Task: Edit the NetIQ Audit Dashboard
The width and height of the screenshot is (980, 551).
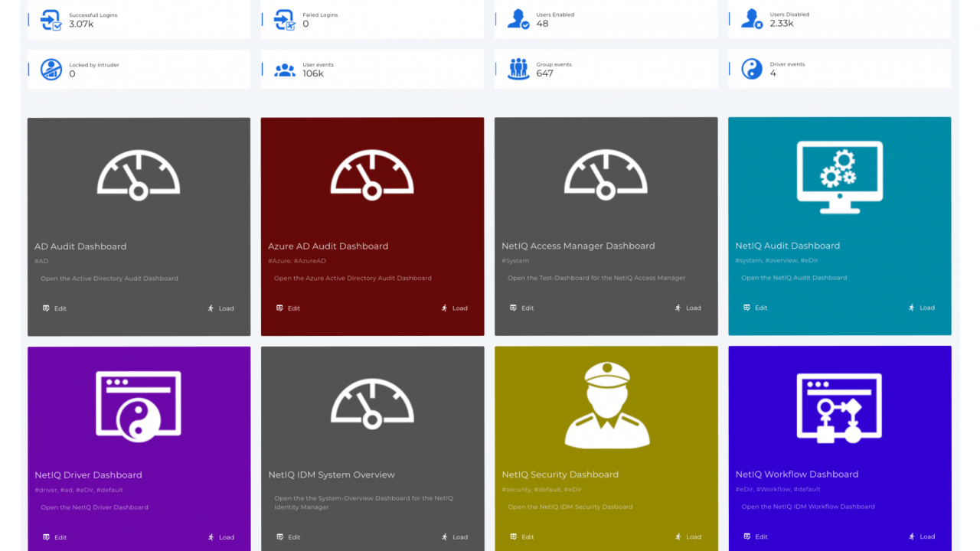Action: [x=756, y=308]
